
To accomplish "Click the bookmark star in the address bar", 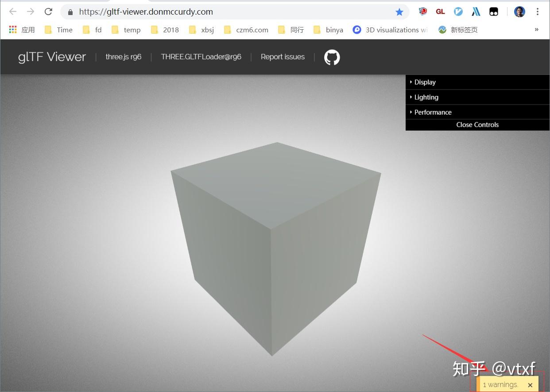I will coord(399,12).
